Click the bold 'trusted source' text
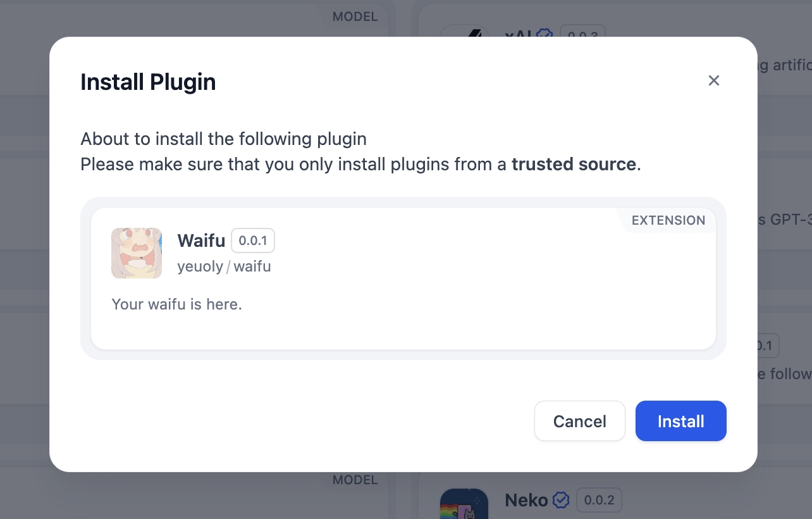Image resolution: width=812 pixels, height=519 pixels. click(x=574, y=165)
